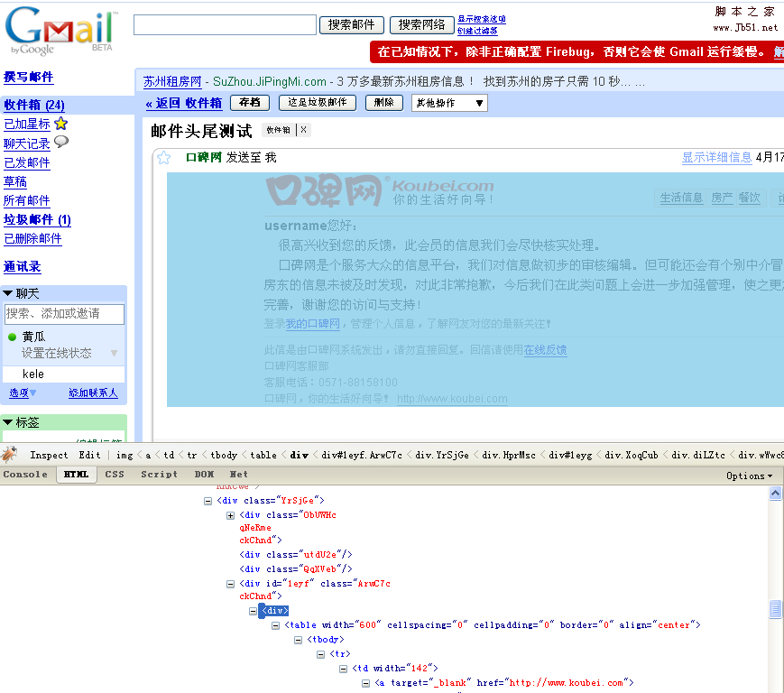
Task: Click the Firebug bug icon
Action: (x=10, y=454)
